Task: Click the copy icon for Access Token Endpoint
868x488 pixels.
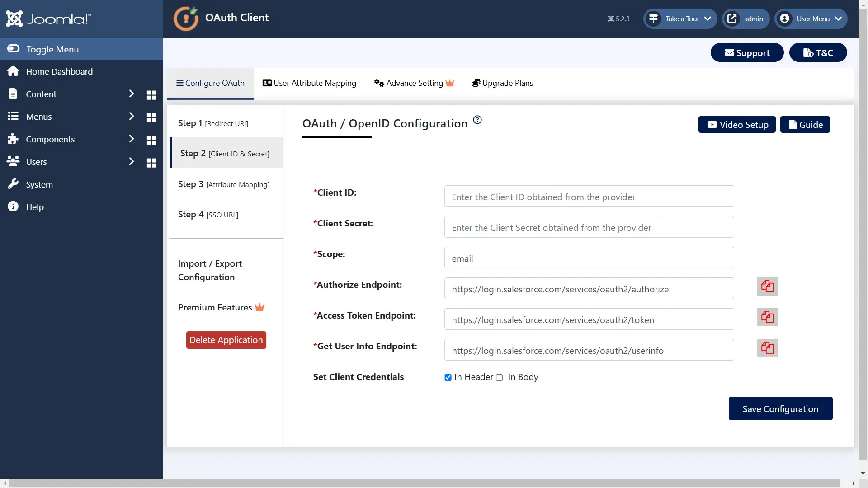Action: click(767, 317)
